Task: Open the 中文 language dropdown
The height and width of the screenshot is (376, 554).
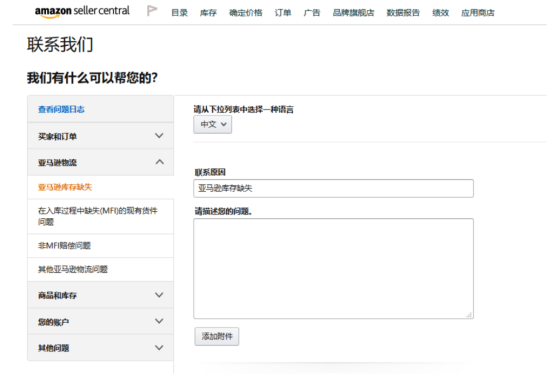Action: coord(213,124)
